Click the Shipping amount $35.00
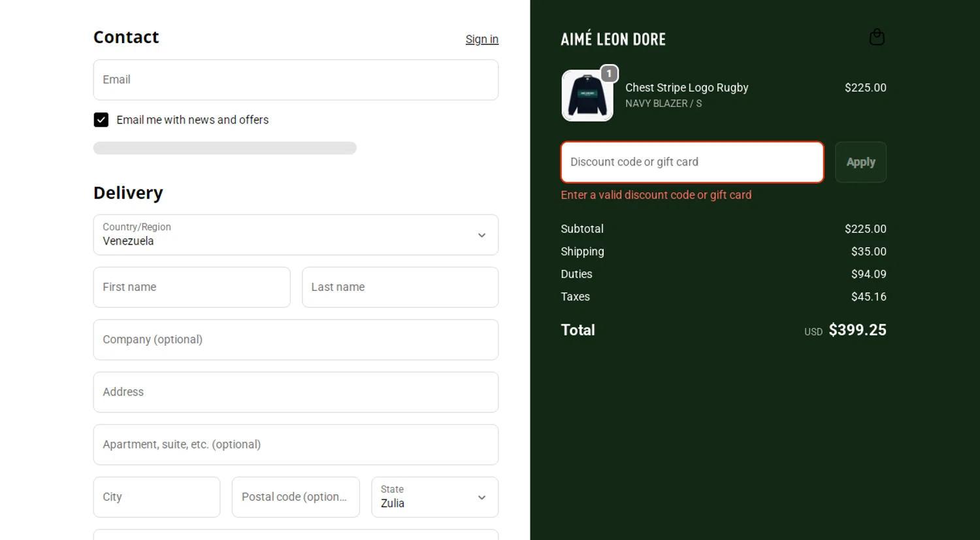Viewport: 980px width, 540px height. [868, 252]
